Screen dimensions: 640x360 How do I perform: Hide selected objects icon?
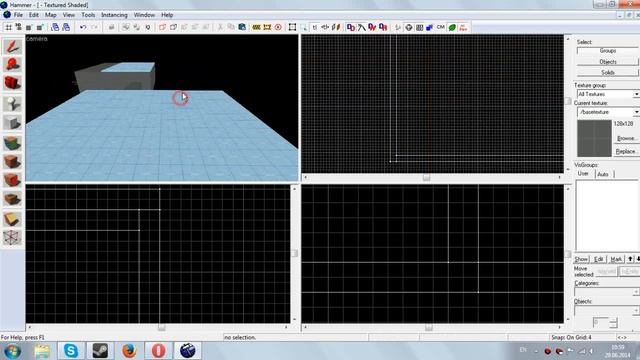[162, 27]
